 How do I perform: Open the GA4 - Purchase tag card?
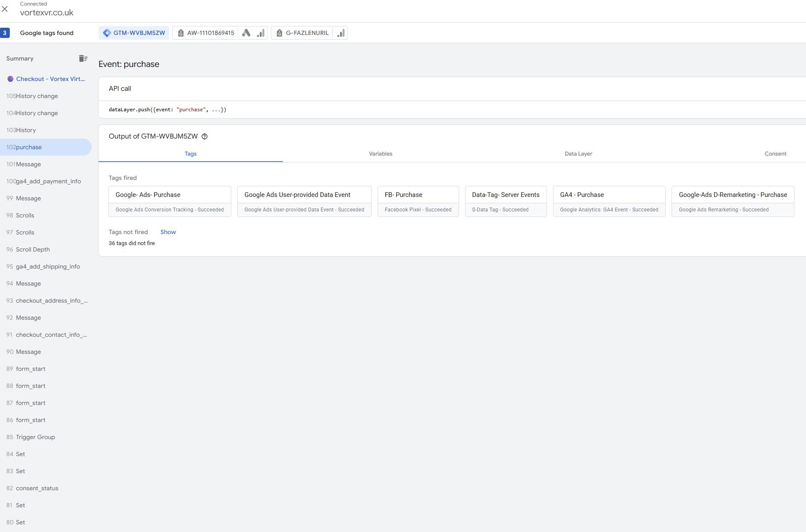(x=608, y=201)
